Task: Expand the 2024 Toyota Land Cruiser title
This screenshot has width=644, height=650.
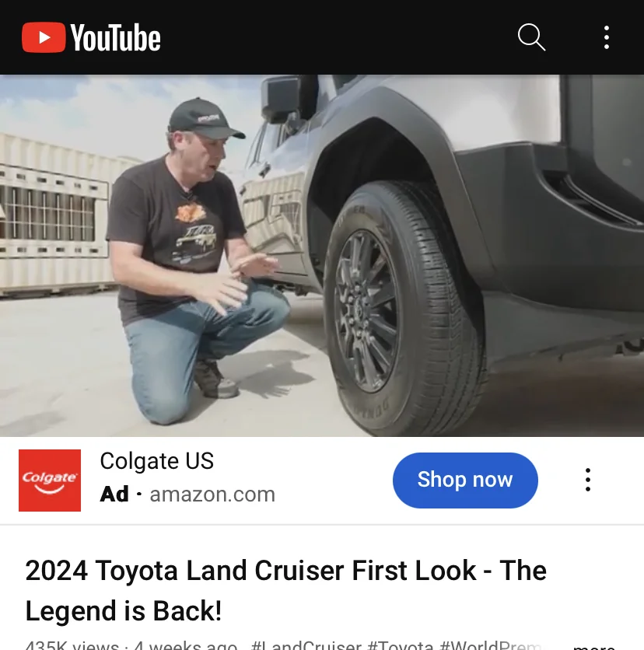Action: (x=285, y=590)
